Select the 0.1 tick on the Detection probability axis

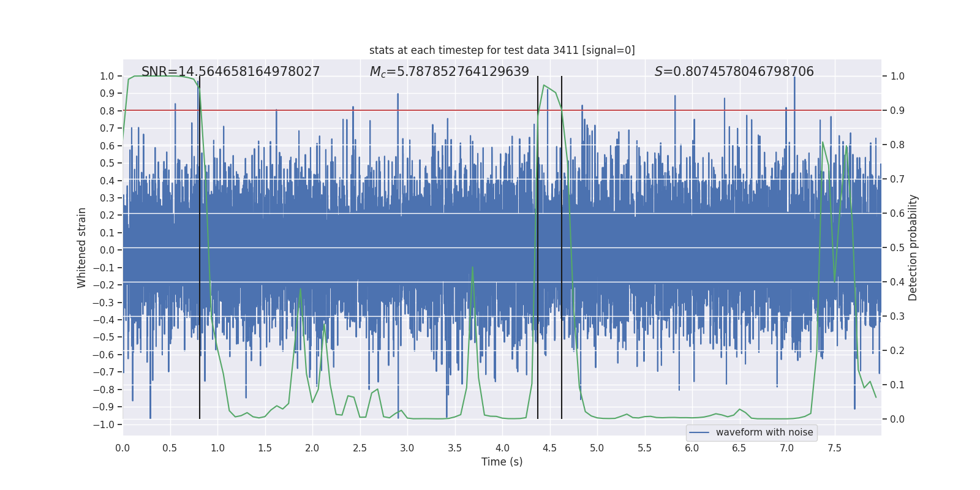[x=897, y=385]
